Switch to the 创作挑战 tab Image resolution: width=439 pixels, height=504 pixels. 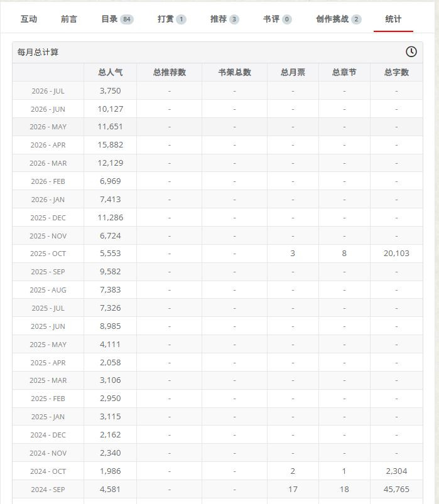click(339, 19)
